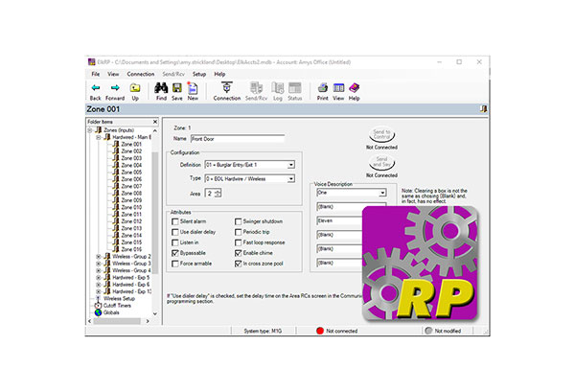
Task: Click the ElkRP title bar app icon
Action: (91, 62)
